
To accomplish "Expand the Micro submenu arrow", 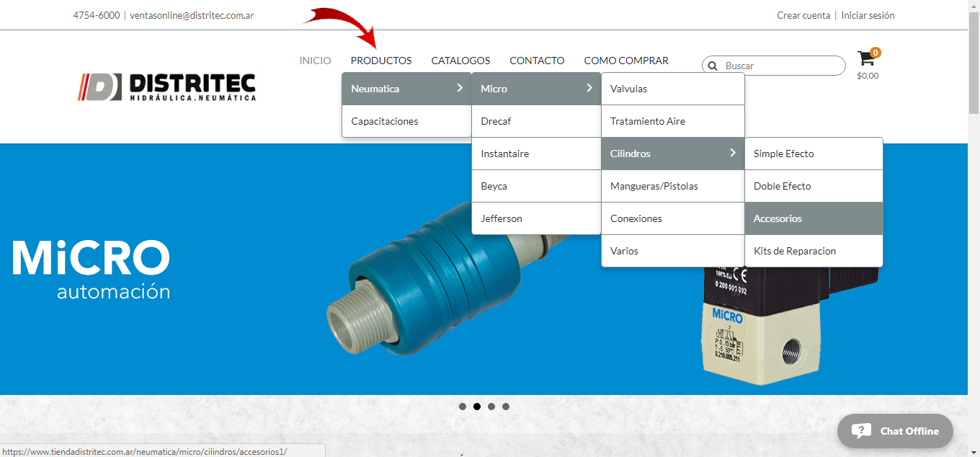I will coord(589,88).
